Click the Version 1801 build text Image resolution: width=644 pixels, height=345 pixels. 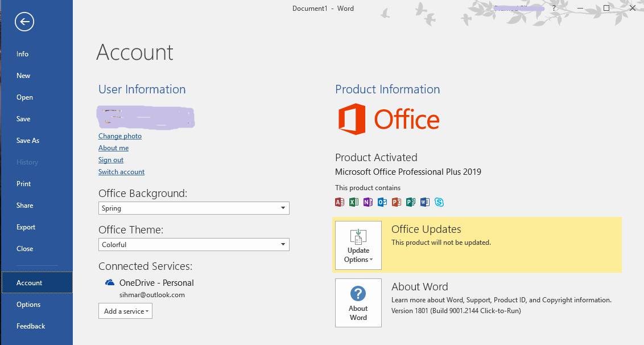(x=456, y=311)
